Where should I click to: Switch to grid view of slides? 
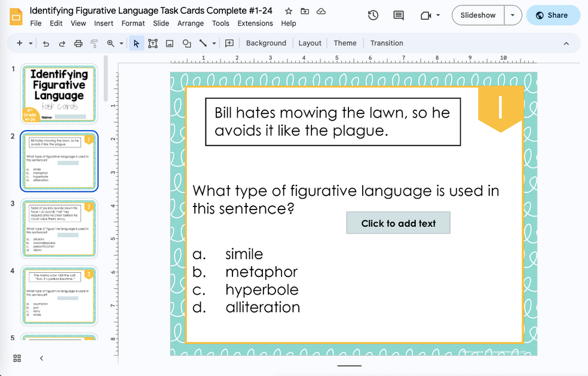click(16, 358)
